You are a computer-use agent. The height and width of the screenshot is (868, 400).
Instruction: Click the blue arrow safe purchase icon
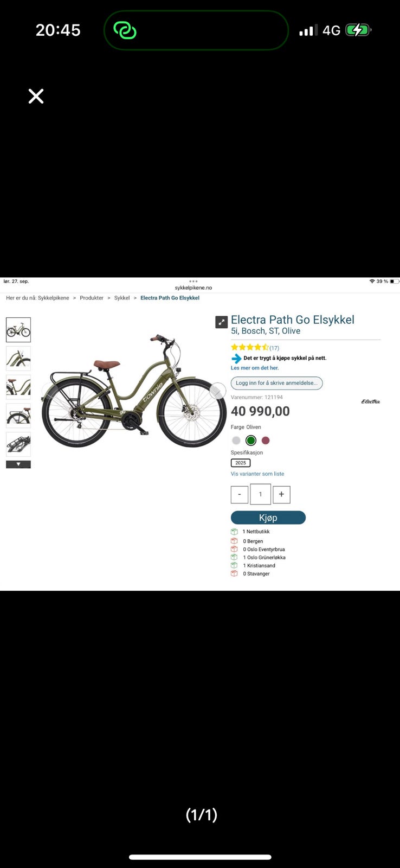[x=236, y=359]
